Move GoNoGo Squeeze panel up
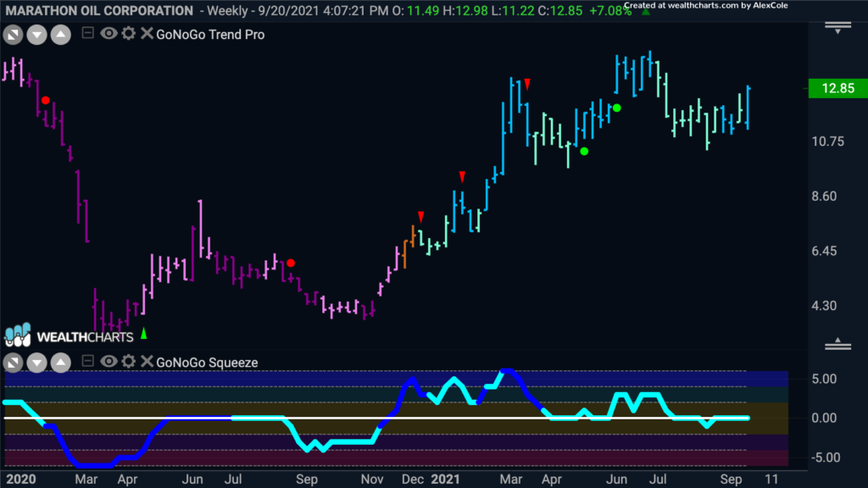868x488 pixels. click(x=61, y=363)
